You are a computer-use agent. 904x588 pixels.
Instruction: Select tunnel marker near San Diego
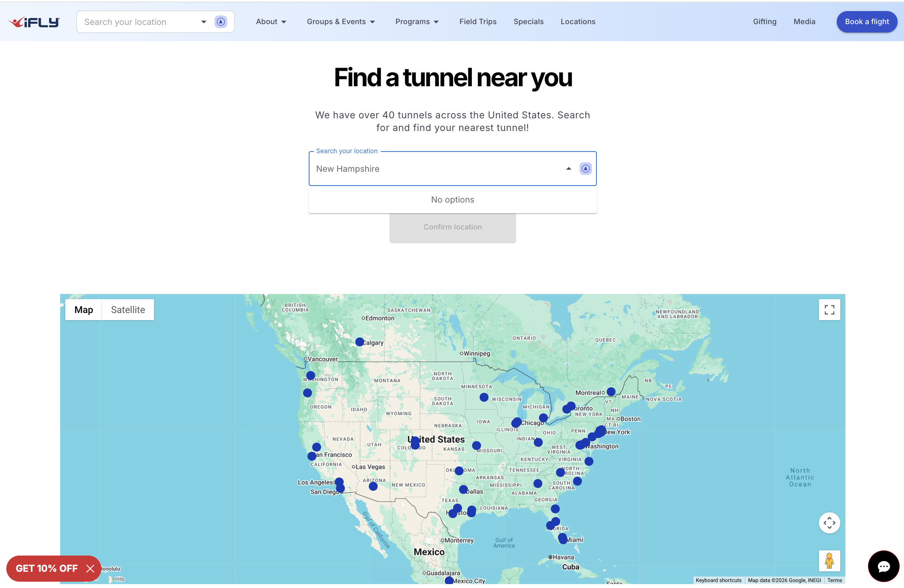340,489
